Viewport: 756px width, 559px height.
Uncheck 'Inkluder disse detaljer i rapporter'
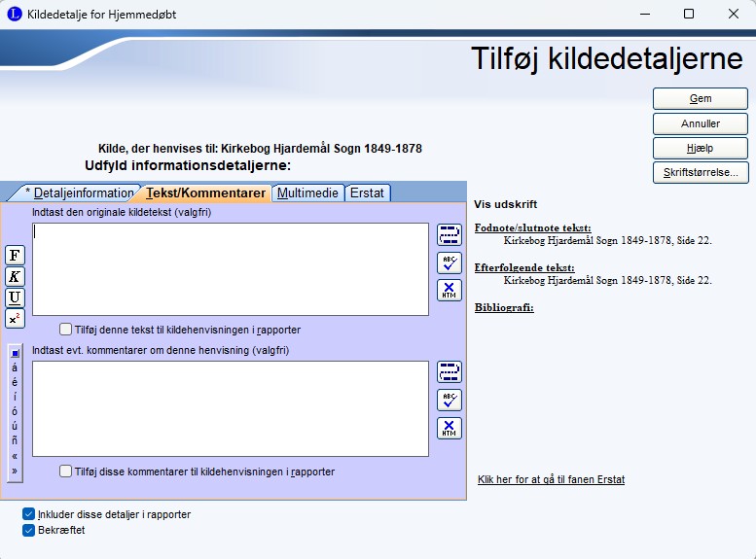pyautogui.click(x=28, y=514)
